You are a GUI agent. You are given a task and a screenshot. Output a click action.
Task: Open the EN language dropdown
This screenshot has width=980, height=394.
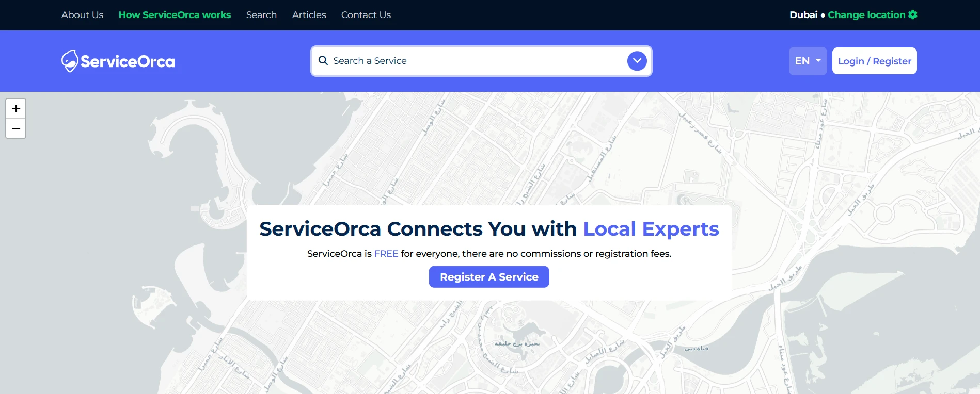coord(808,61)
